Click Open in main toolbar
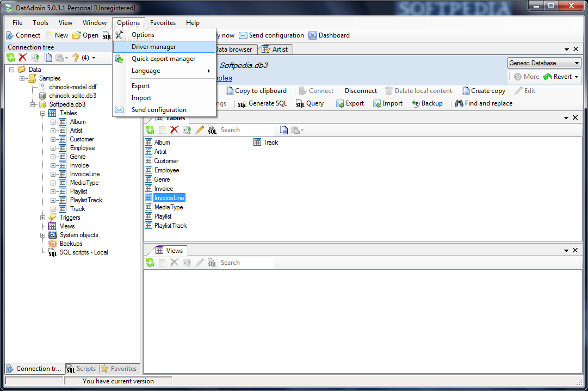This screenshot has width=588, height=391. click(x=85, y=35)
